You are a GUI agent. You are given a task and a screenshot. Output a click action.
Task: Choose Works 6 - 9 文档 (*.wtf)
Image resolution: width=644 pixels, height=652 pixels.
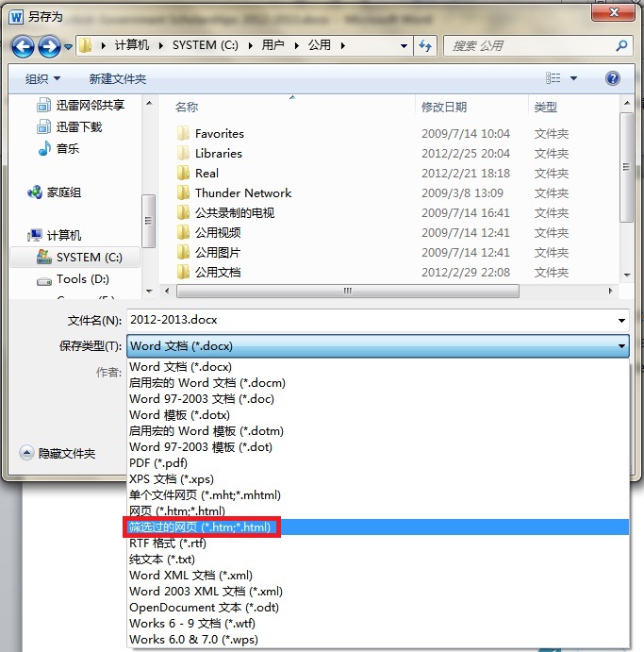[378, 624]
